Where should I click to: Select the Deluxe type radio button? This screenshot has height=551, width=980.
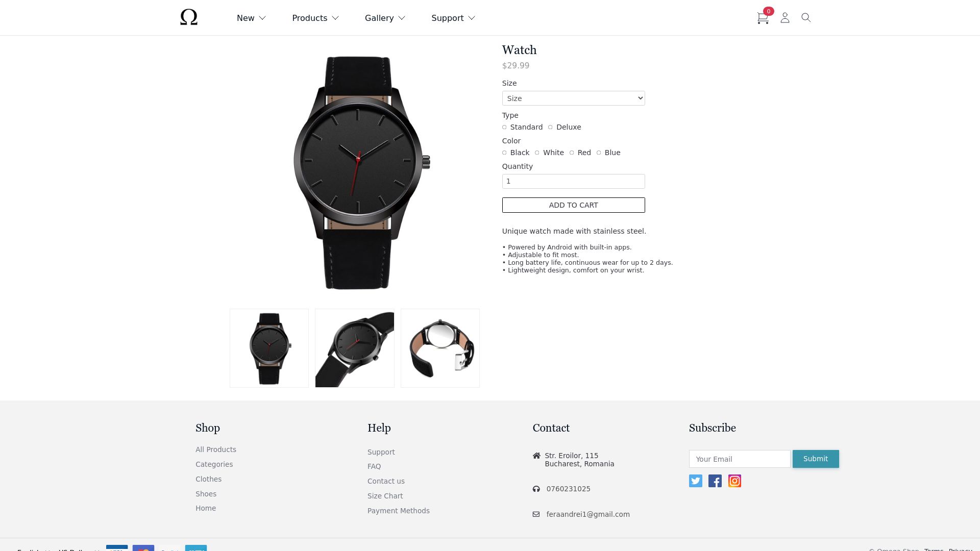pos(550,127)
